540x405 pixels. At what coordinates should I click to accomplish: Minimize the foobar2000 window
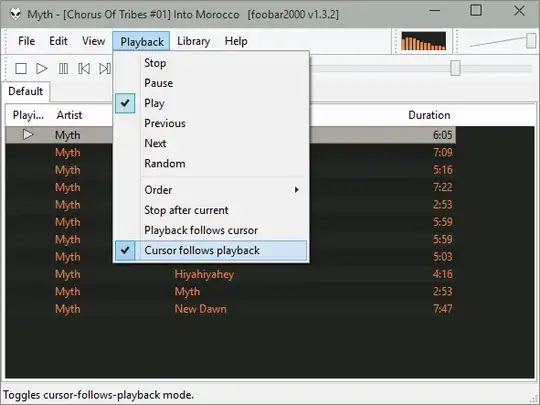(x=435, y=11)
